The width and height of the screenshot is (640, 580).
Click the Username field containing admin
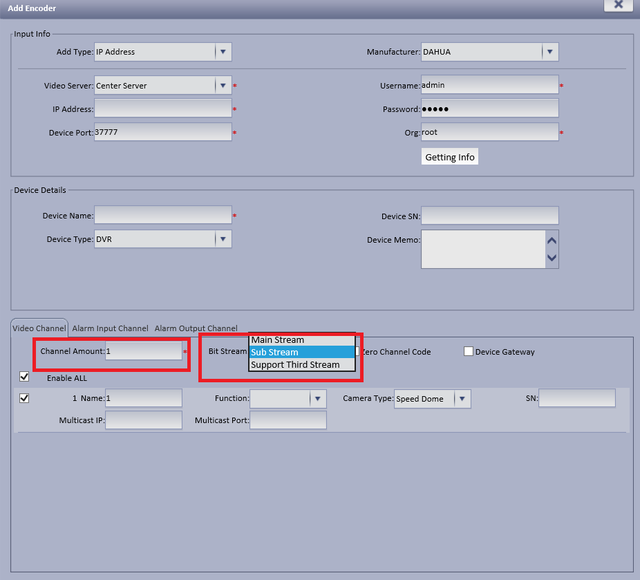tap(490, 85)
